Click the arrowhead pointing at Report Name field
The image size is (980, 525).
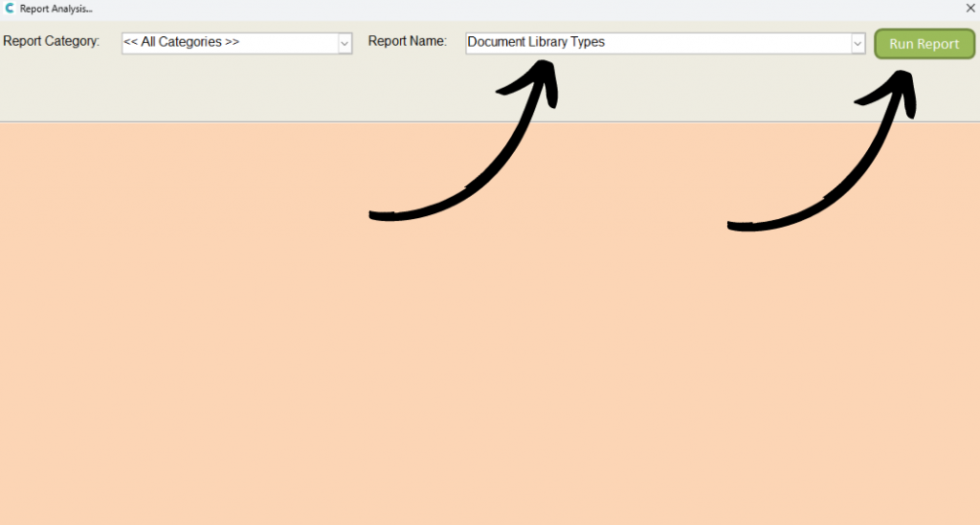tap(541, 75)
